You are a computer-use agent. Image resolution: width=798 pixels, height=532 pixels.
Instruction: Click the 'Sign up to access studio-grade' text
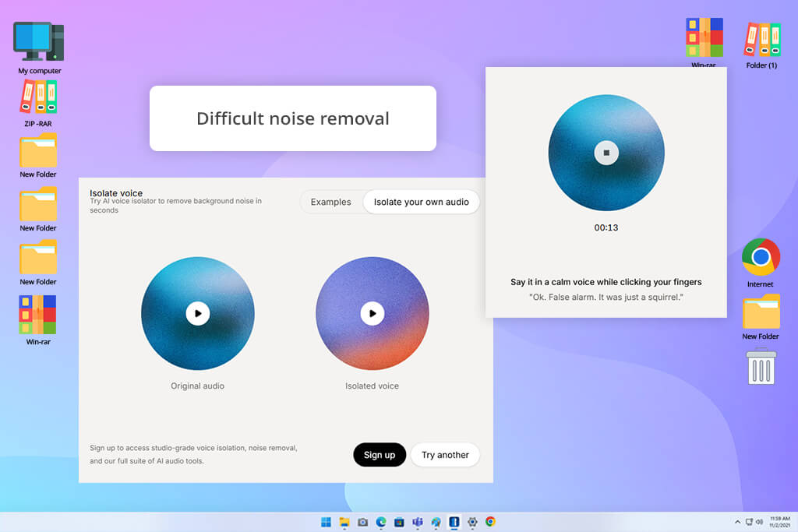click(x=193, y=454)
